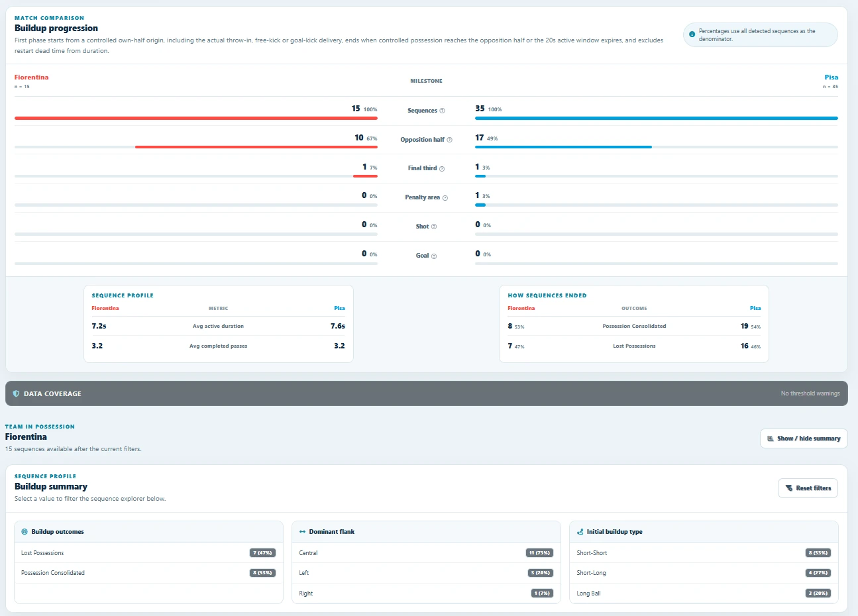Click the shield icon in Data Coverage bar
Image resolution: width=858 pixels, height=616 pixels.
click(17, 393)
